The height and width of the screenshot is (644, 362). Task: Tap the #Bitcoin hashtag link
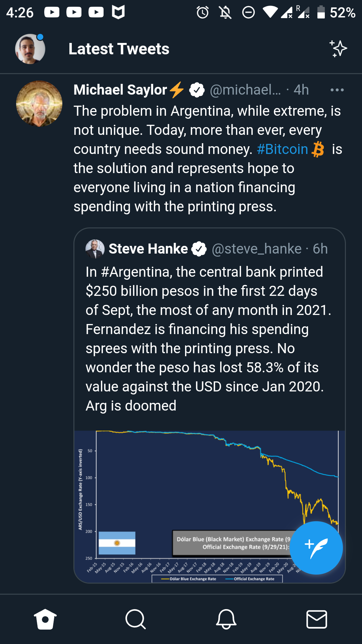click(282, 149)
